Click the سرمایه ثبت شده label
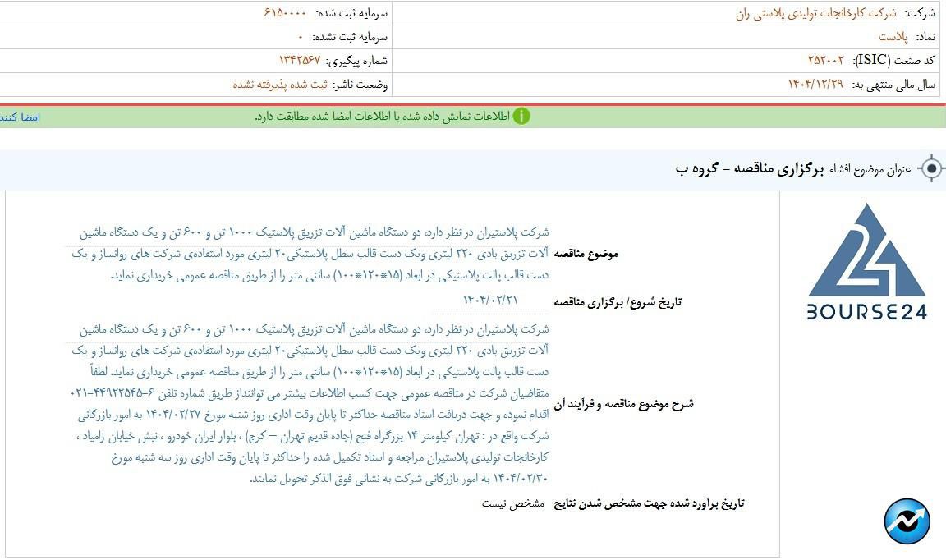Viewport: 946px width, 560px height. pyautogui.click(x=351, y=13)
